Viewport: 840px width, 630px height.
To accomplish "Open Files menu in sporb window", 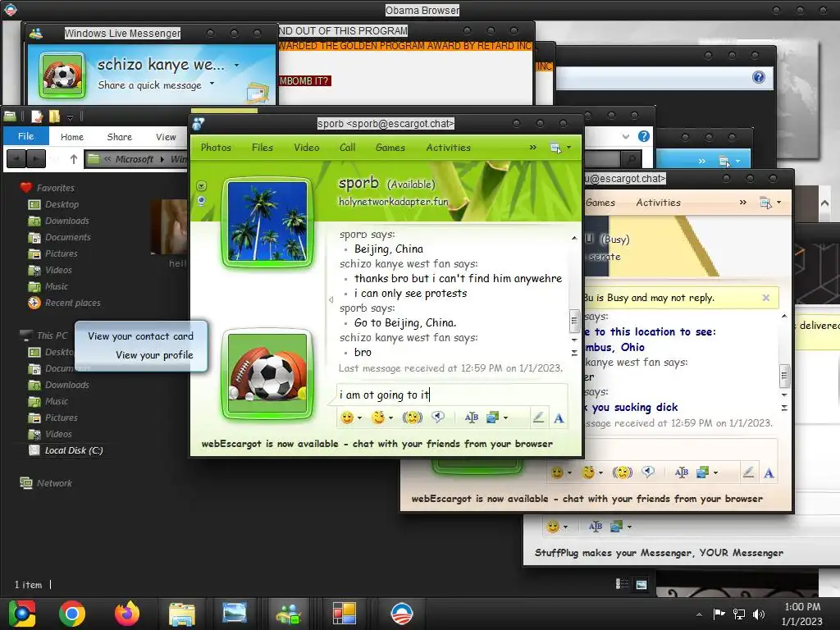I will click(x=262, y=148).
